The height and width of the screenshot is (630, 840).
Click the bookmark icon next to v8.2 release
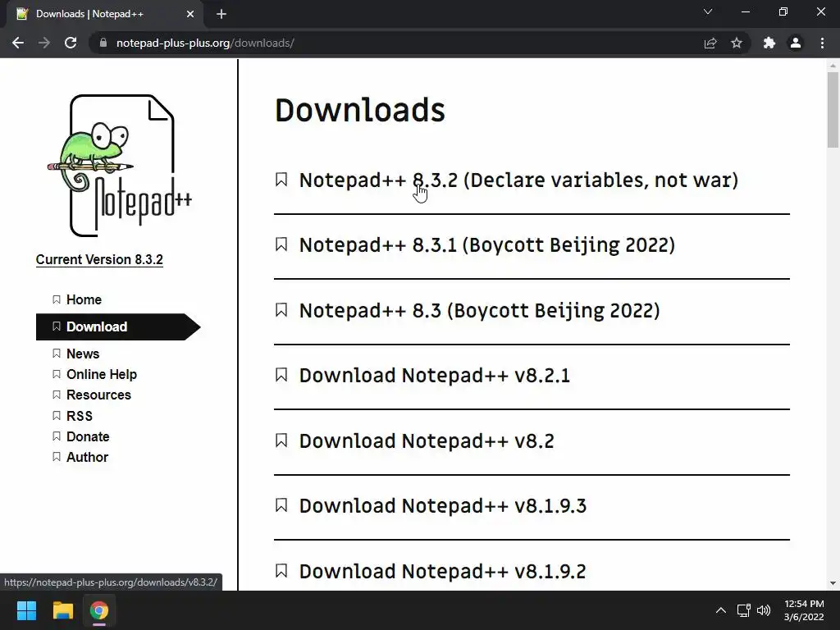pos(281,441)
